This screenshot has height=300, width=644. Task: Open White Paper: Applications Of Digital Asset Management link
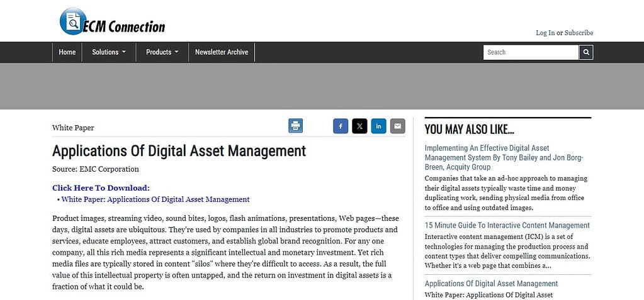tap(155, 199)
